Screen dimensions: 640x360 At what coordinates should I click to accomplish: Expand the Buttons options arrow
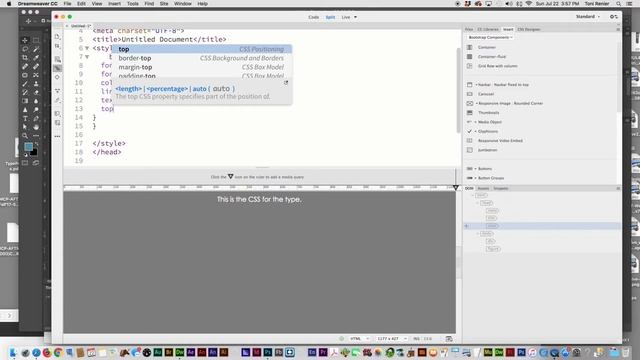pyautogui.click(x=476, y=169)
